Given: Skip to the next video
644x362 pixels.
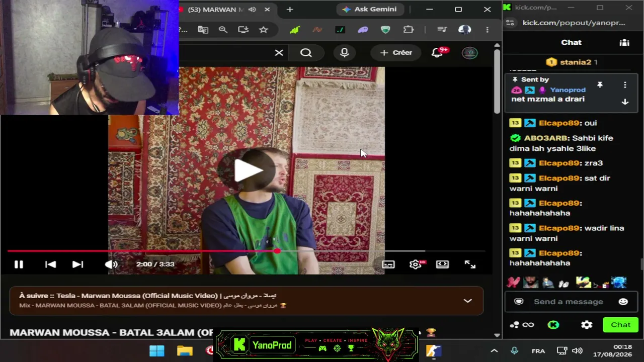Looking at the screenshot, I should coord(77,264).
